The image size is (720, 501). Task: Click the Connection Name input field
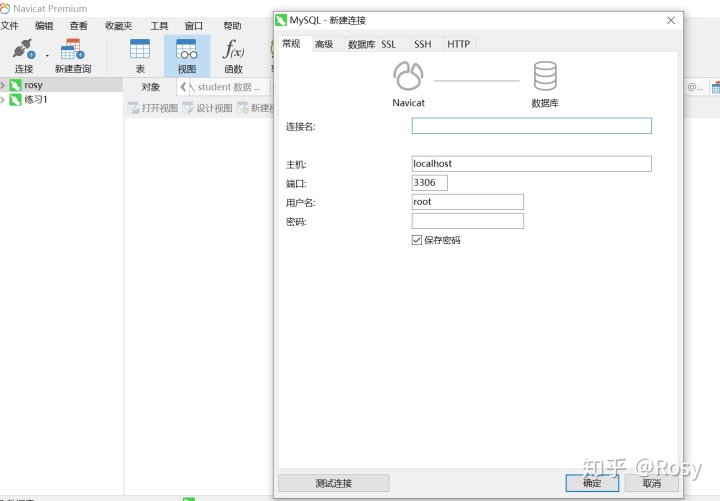[531, 126]
